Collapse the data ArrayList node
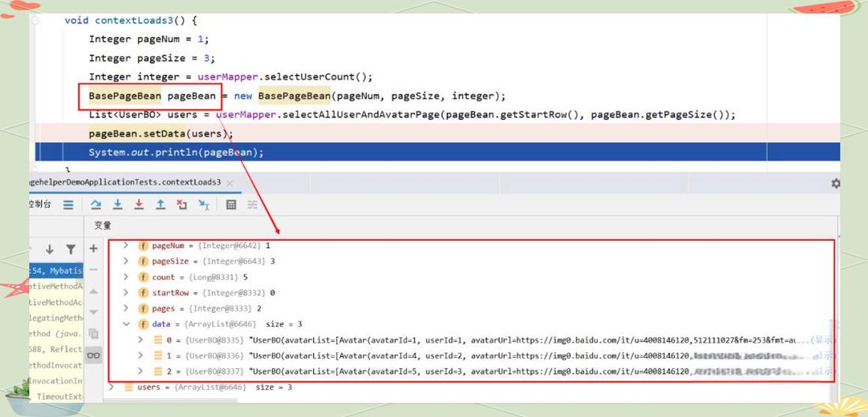This screenshot has height=417, width=868. (126, 324)
